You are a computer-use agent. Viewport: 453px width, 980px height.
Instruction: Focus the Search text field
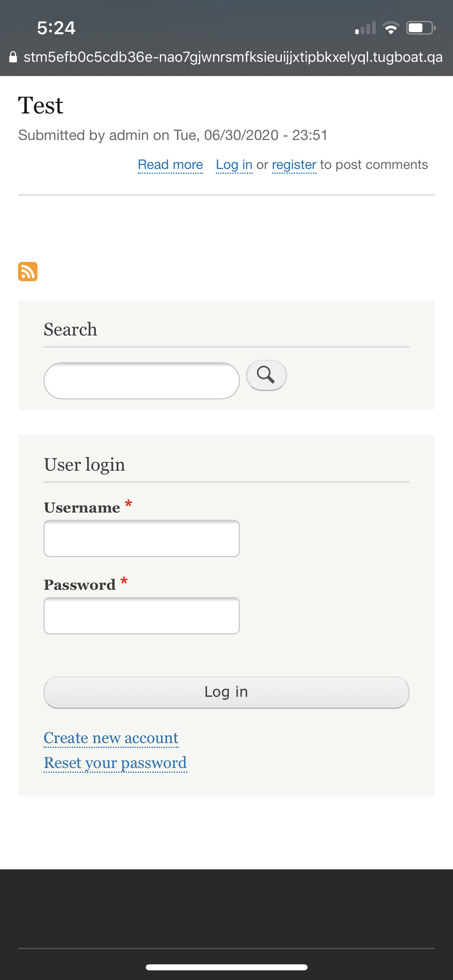pos(142,381)
